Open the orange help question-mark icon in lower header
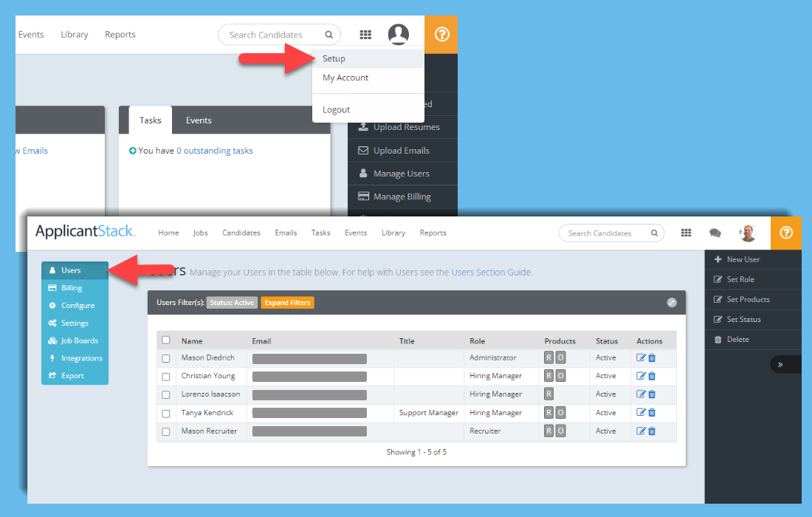Viewport: 812px width, 517px height. pos(786,233)
